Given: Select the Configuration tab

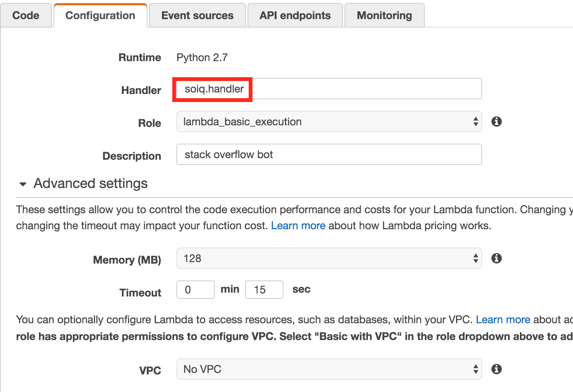Looking at the screenshot, I should [100, 15].
